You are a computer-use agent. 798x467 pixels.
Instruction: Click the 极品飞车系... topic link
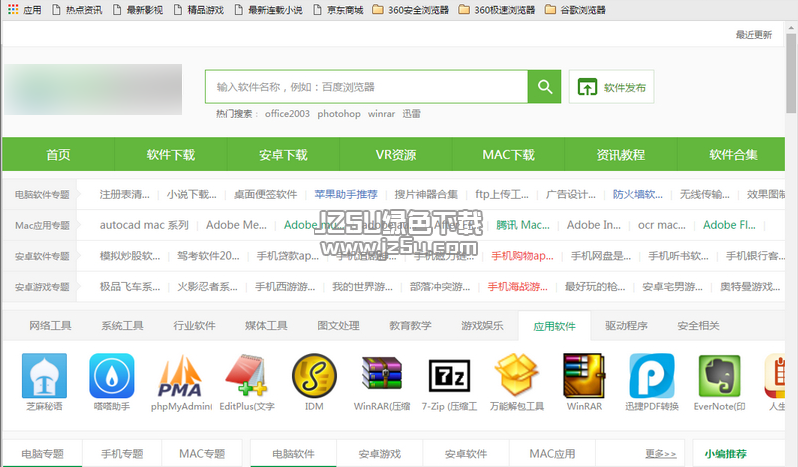(130, 287)
